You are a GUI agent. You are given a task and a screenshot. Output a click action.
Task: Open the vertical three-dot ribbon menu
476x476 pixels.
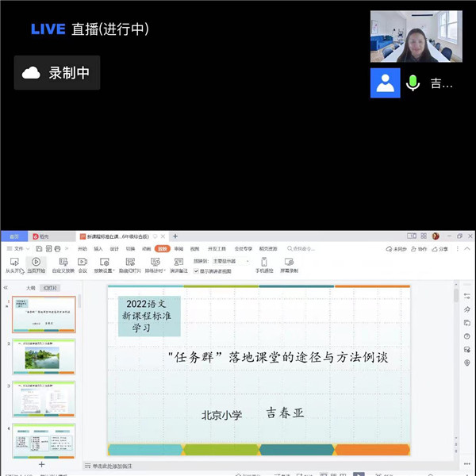coord(457,248)
